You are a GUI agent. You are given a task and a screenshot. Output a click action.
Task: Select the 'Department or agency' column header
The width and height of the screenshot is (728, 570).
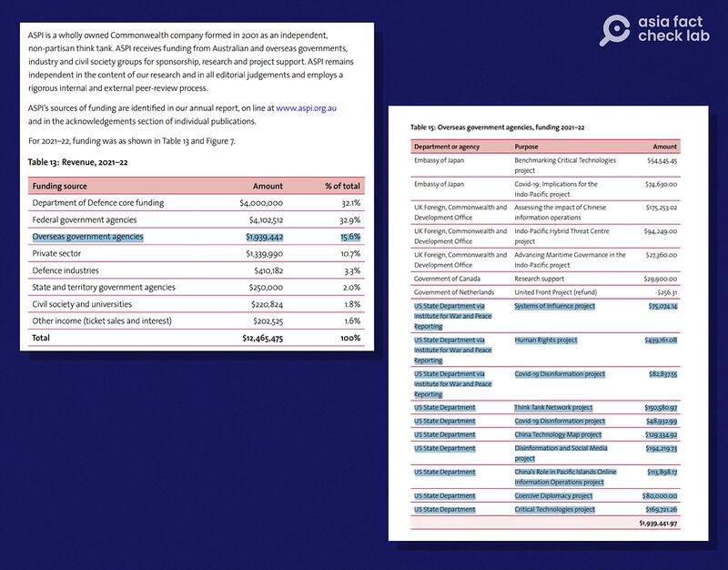447,147
